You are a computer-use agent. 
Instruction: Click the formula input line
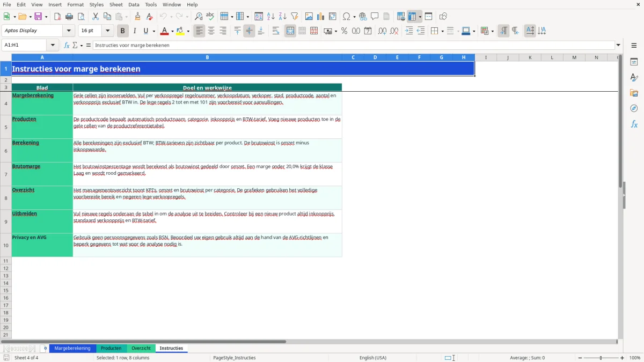[x=353, y=45]
